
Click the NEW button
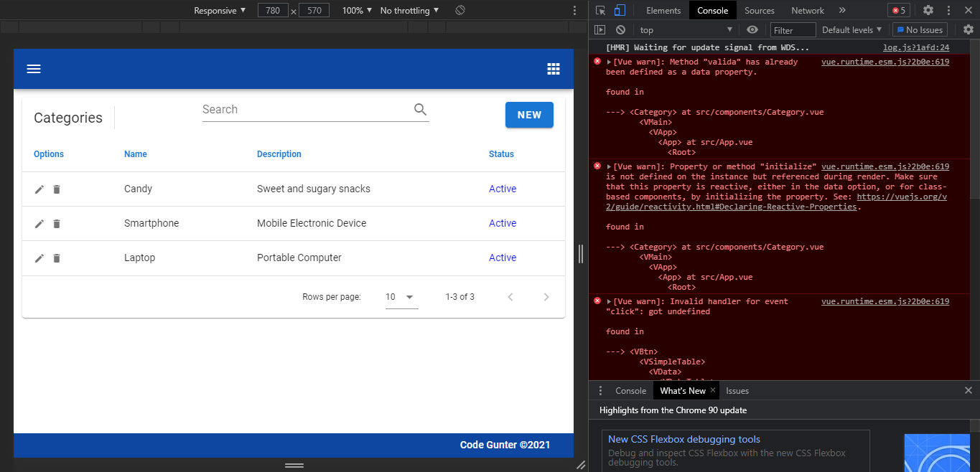529,115
